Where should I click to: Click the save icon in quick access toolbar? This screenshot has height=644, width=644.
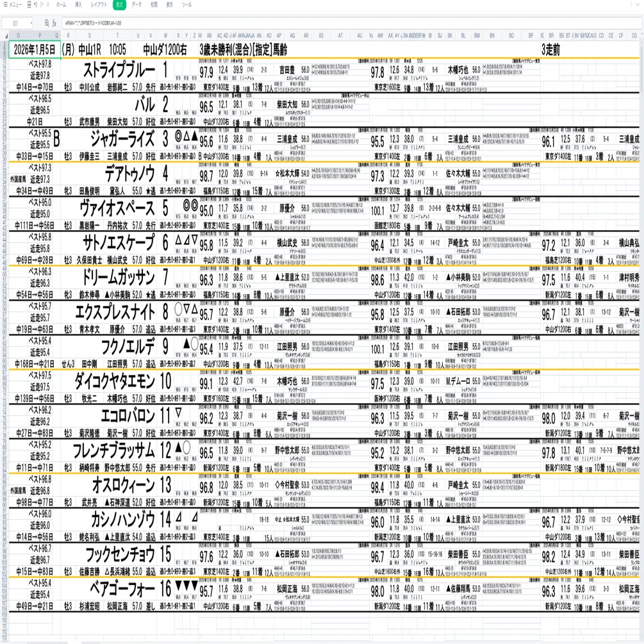pos(29,5)
